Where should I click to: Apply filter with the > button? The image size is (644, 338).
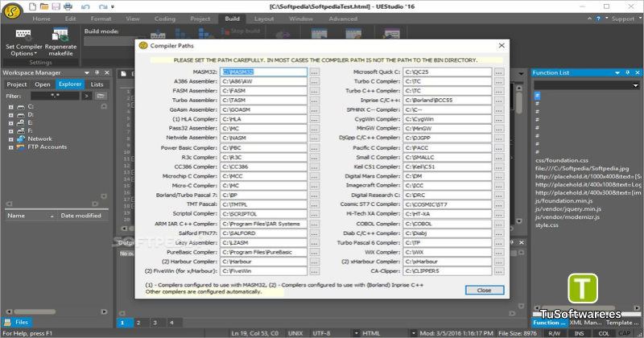[86, 96]
